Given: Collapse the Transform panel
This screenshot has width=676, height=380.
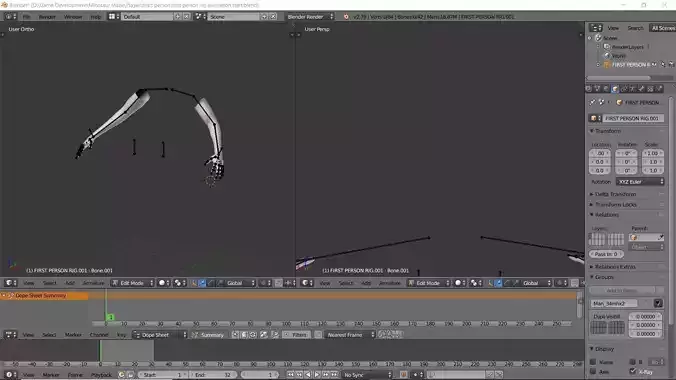Looking at the screenshot, I should [608, 131].
